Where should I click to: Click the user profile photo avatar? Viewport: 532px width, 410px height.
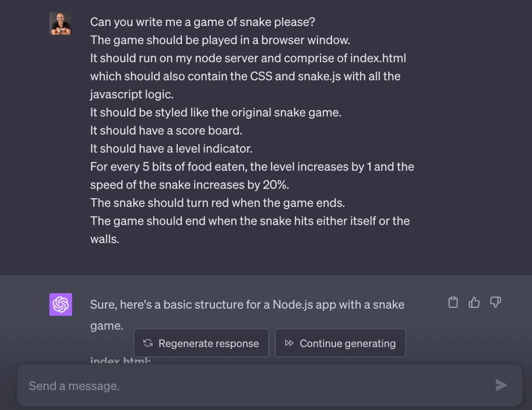tap(60, 23)
